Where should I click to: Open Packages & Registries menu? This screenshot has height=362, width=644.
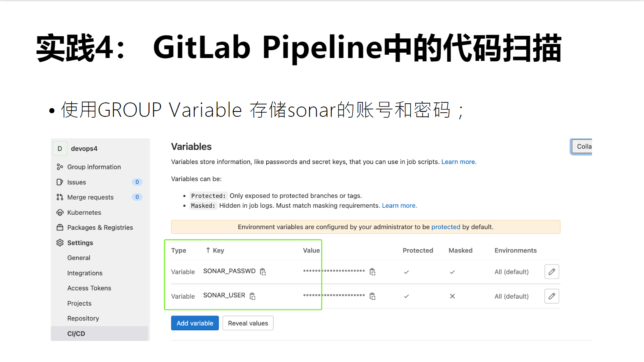click(x=100, y=227)
